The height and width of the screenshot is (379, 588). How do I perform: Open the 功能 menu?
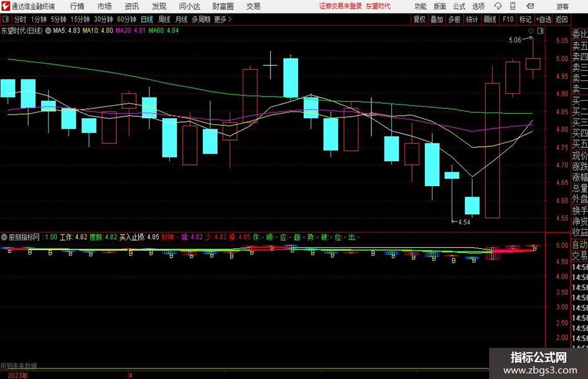pos(421,6)
